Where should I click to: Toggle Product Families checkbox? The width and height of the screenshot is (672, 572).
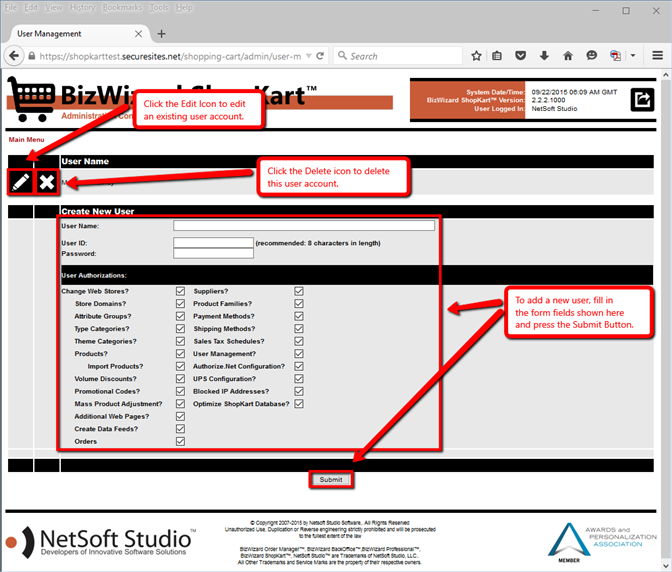click(x=299, y=304)
